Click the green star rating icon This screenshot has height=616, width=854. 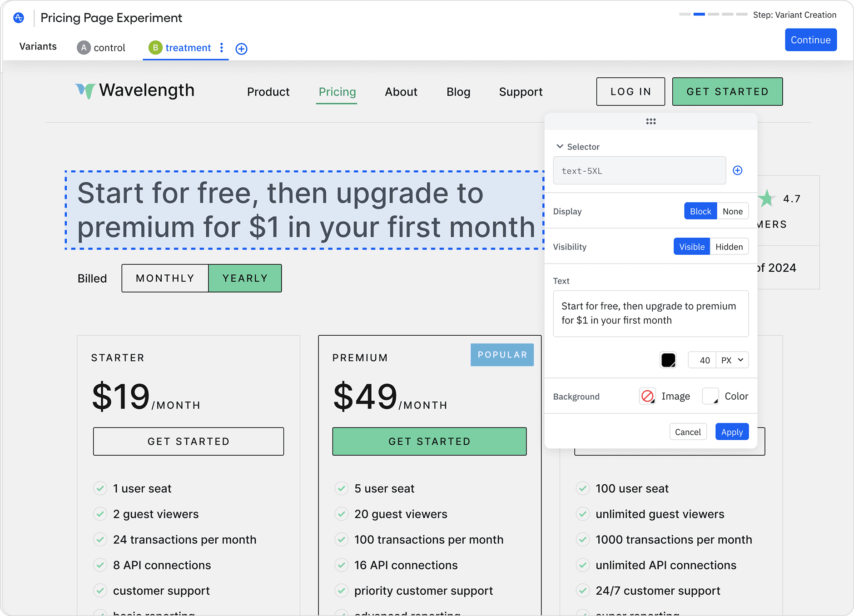point(766,198)
